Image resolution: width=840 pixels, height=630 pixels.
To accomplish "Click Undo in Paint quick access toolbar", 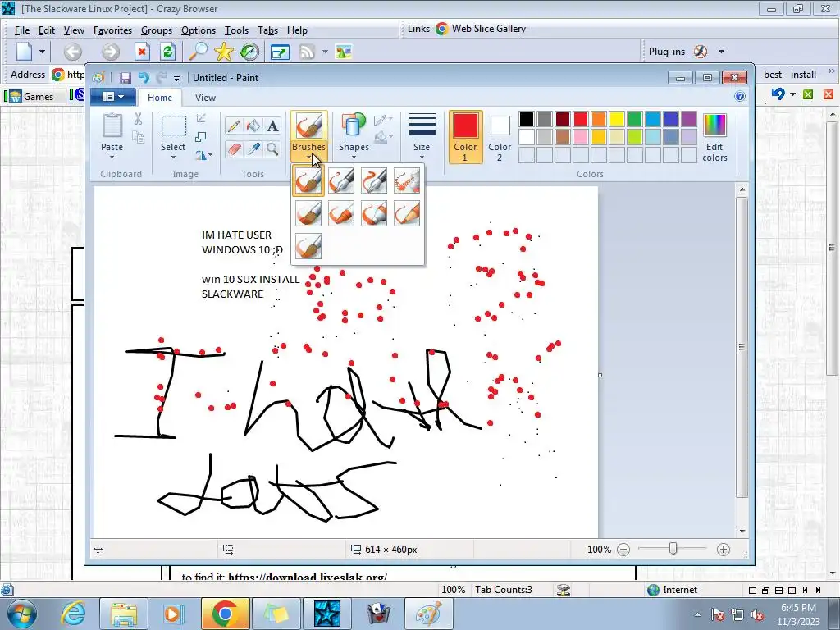I will click(x=144, y=78).
